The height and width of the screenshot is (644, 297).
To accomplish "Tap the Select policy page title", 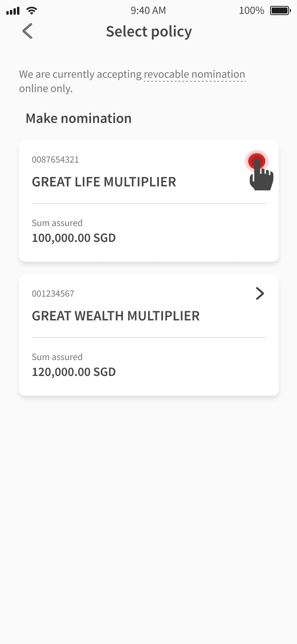I will 149,32.
